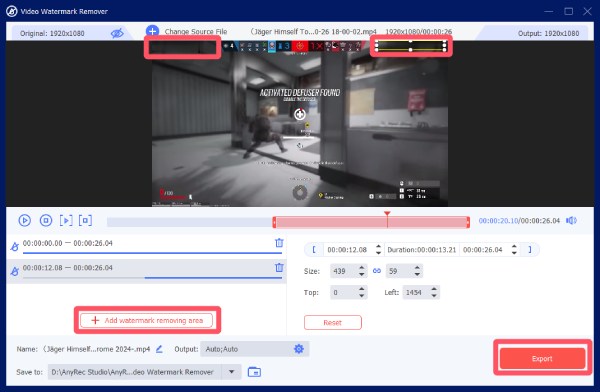Click the Original: 1920x1080 label
This screenshot has height=392, width=600.
click(52, 33)
